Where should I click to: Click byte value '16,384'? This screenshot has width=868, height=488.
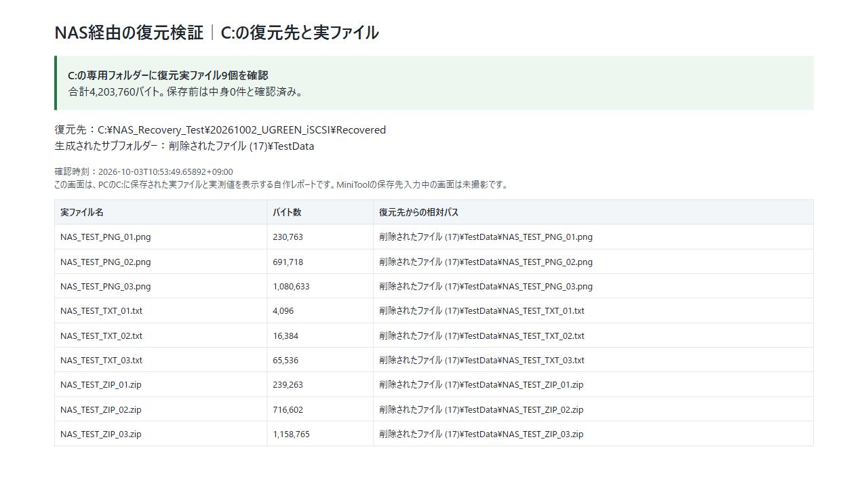(x=285, y=335)
